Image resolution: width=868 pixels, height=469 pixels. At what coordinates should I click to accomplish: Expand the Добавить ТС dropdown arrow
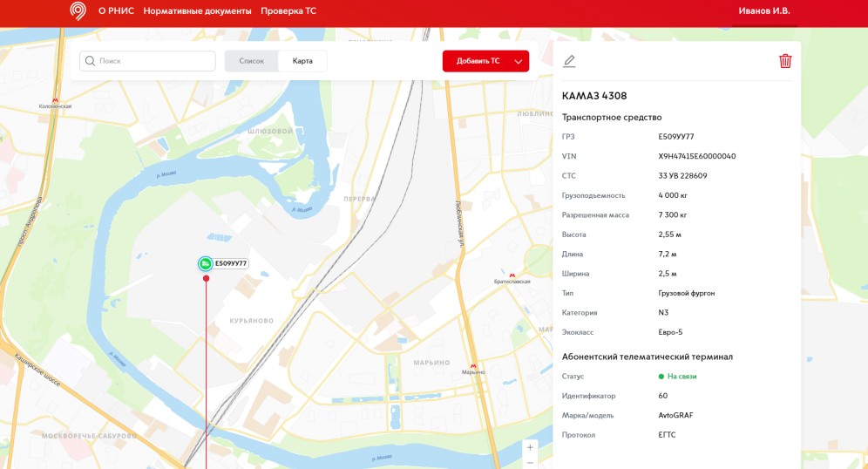[x=519, y=62]
